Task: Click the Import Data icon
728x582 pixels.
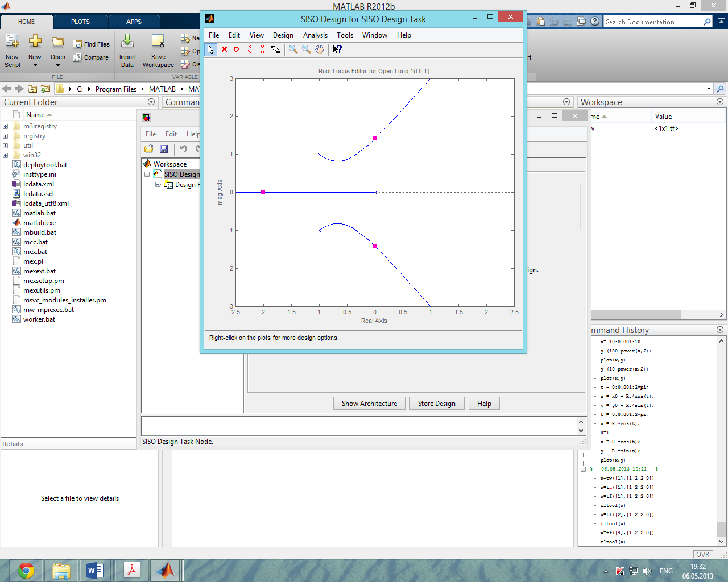Action: (x=127, y=51)
